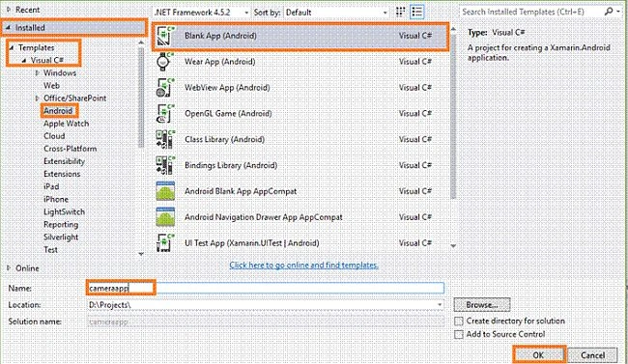Click the search magnifier icon
Screen dimensions: 628x364
click(x=610, y=12)
